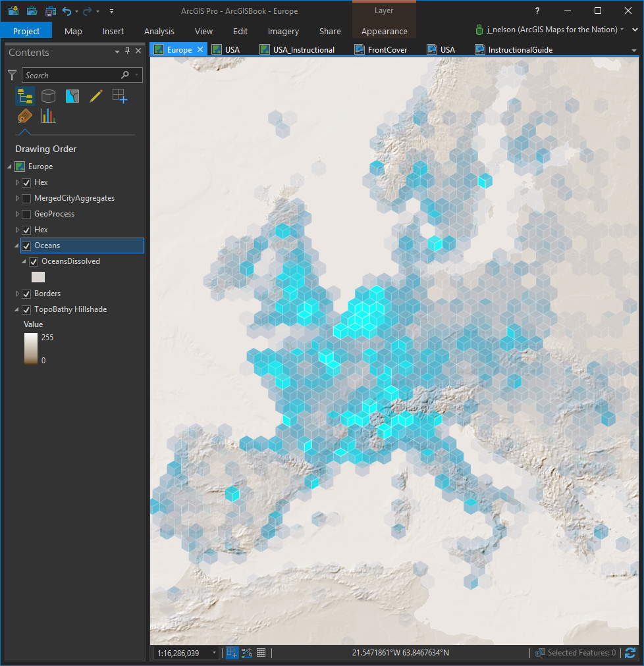The height and width of the screenshot is (666, 644).
Task: Open the view tabs overflow arrow
Action: [x=634, y=51]
